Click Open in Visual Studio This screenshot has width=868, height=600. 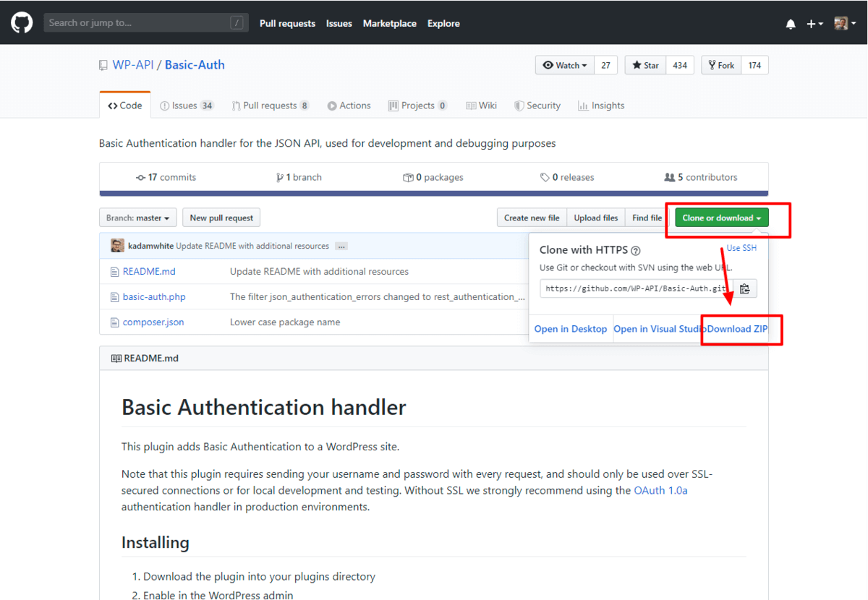coord(660,329)
